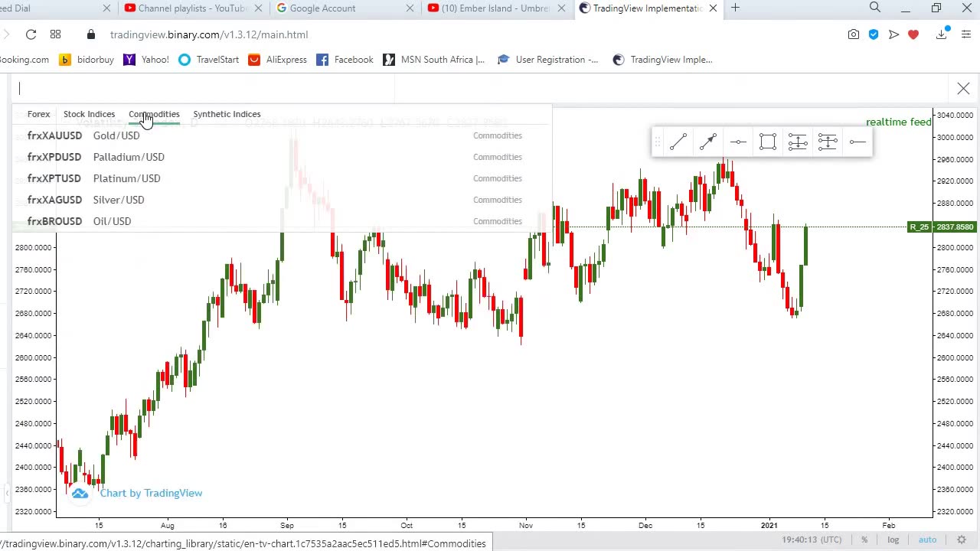Toggle auto scale mode
Screen dimensions: 980x551
pyautogui.click(x=927, y=540)
